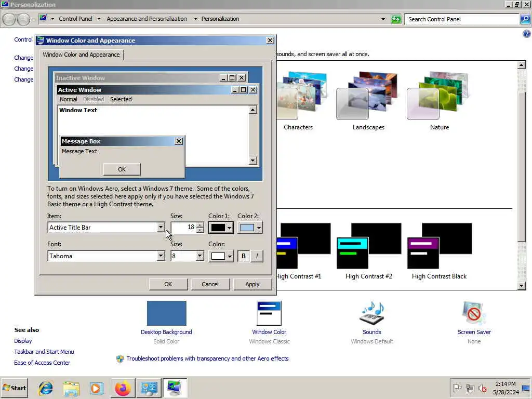The width and height of the screenshot is (532, 399).
Task: Open the Window Color icon
Action: tap(269, 313)
